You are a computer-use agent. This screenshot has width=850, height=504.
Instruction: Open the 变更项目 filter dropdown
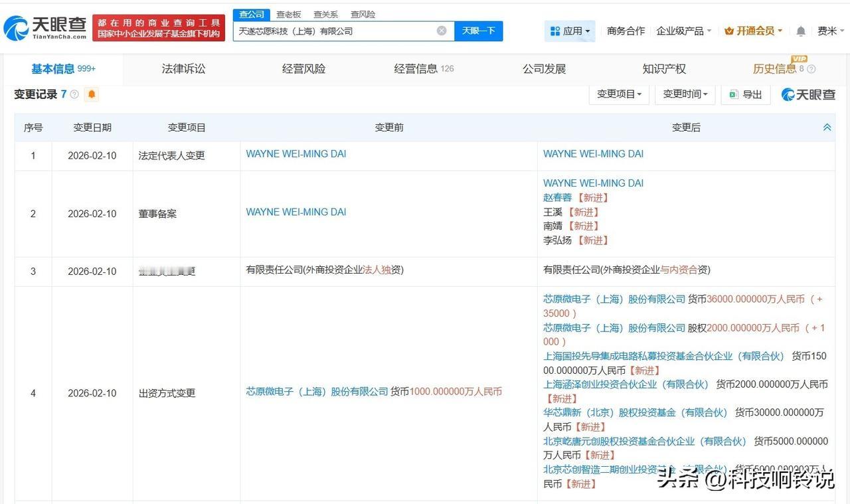(x=618, y=94)
